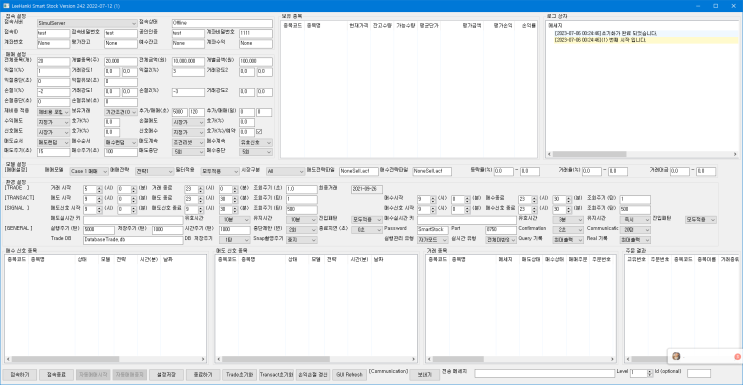Screen dimensions: 743x385
Task: Click the 거래 종목 list horizontal scrollbar
Action: 520,359
